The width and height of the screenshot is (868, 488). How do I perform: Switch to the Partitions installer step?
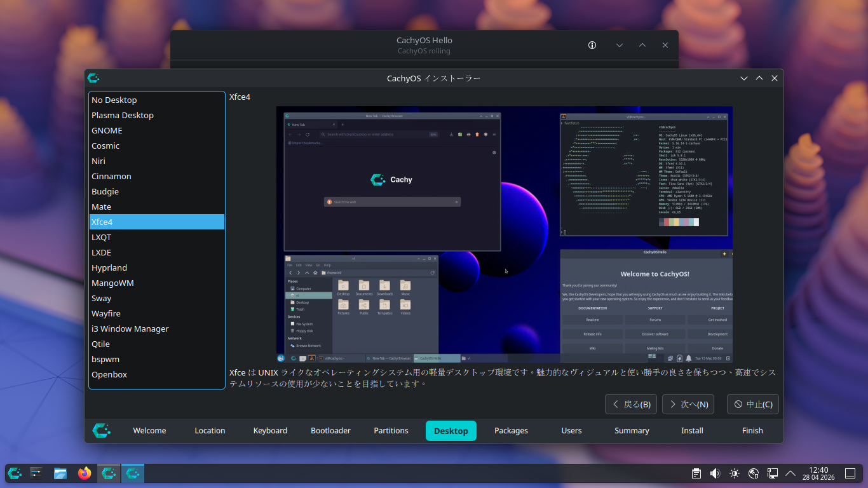pyautogui.click(x=391, y=431)
